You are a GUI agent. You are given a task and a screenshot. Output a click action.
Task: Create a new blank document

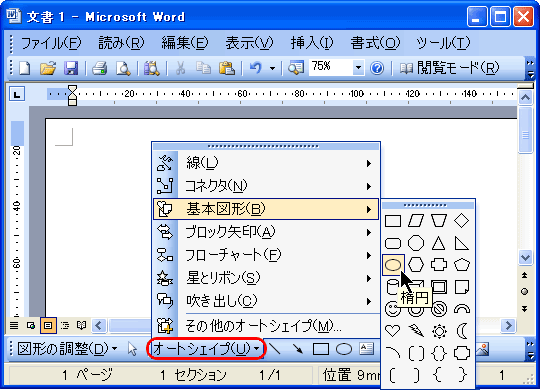tap(24, 68)
